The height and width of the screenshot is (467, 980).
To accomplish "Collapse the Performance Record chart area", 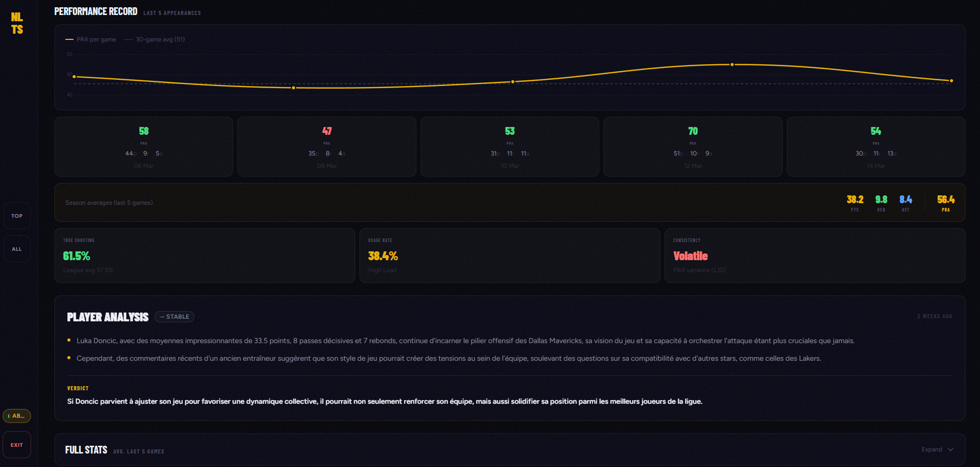I will [x=96, y=11].
